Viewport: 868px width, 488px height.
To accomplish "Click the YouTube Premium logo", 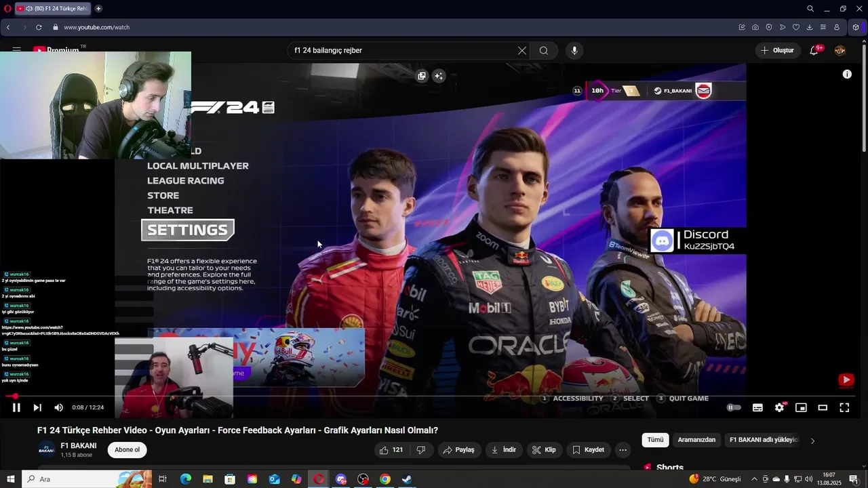I will click(x=56, y=50).
